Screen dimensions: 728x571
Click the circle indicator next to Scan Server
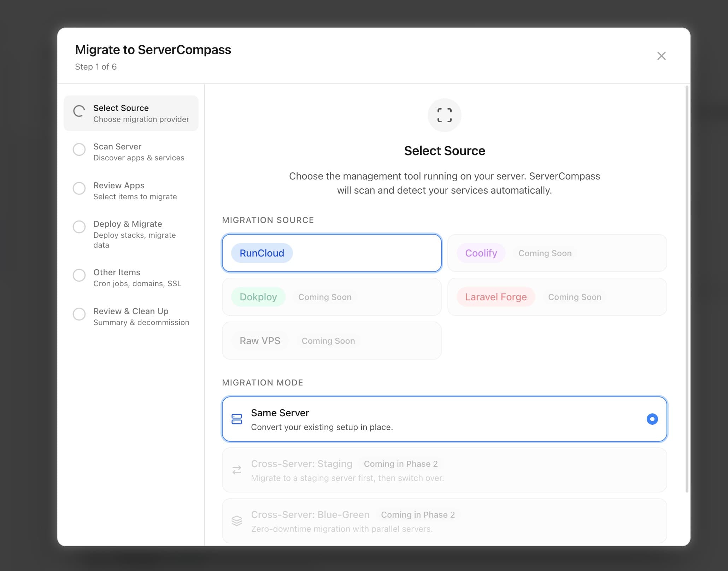(79, 149)
